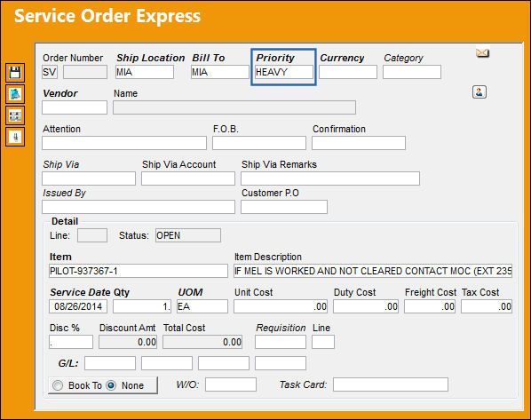
Task: Click the W/O input field
Action: tap(231, 384)
